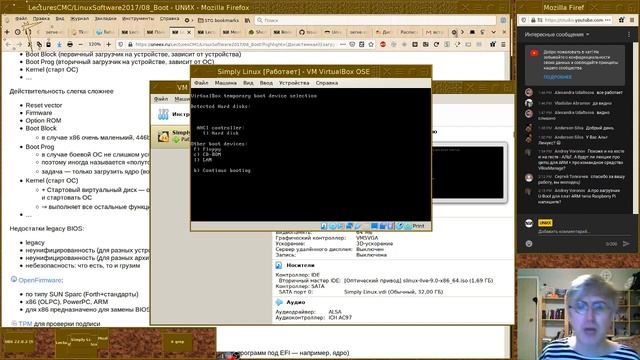Close the active Firefox tab
The width and height of the screenshot is (640, 360).
(x=189, y=32)
